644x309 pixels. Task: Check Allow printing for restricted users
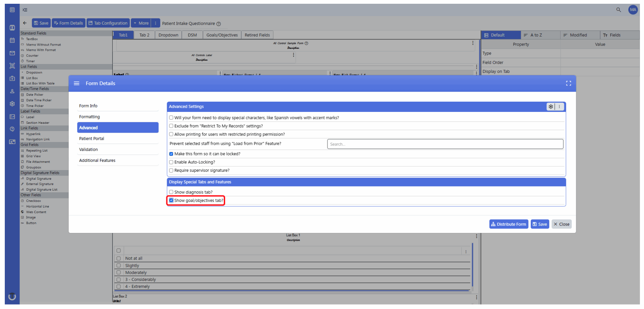171,134
